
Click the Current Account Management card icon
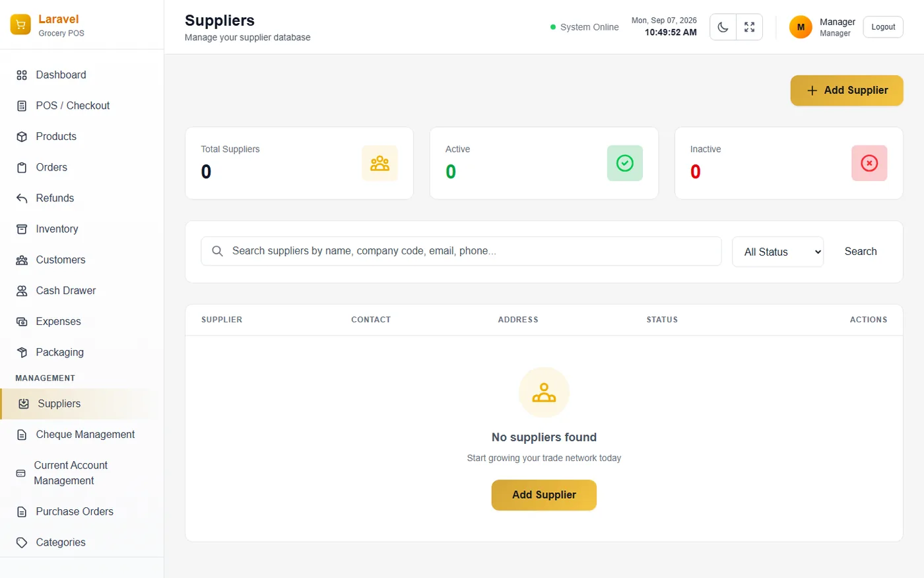[x=20, y=474]
